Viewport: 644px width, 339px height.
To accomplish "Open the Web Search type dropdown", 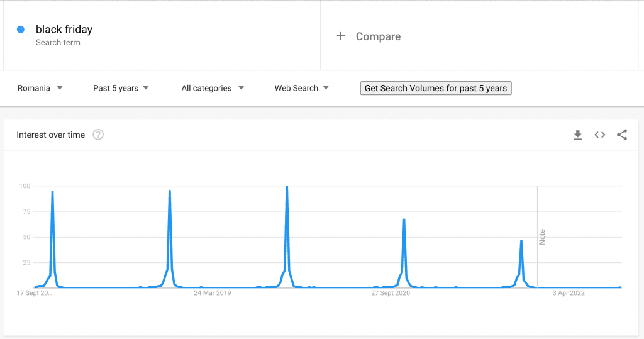I will click(301, 88).
